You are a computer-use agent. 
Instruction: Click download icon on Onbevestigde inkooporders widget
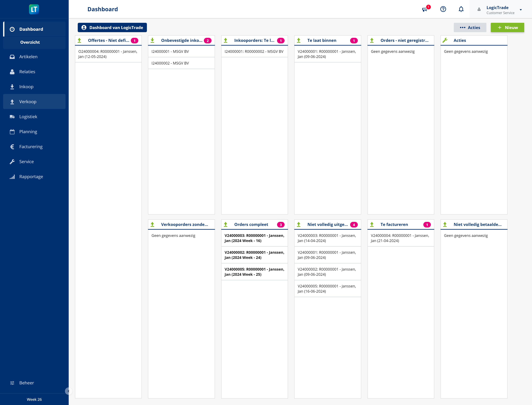152,40
